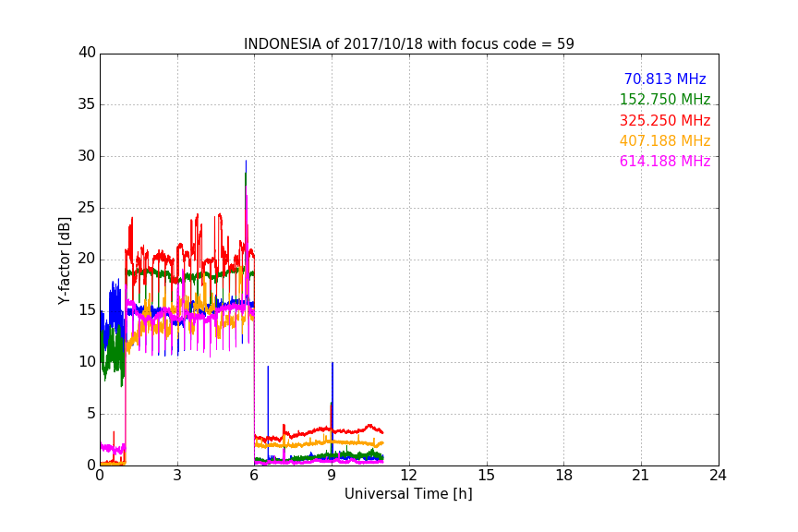Image resolution: width=798 pixels, height=532 pixels.
Task: Click the x-axis tick label 3
Action: pos(177,476)
